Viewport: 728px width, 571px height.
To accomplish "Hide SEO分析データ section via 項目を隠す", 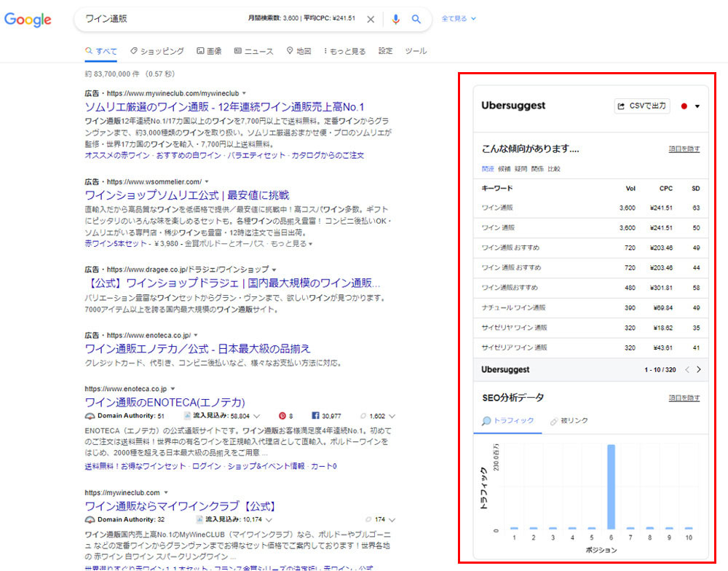I will [684, 398].
